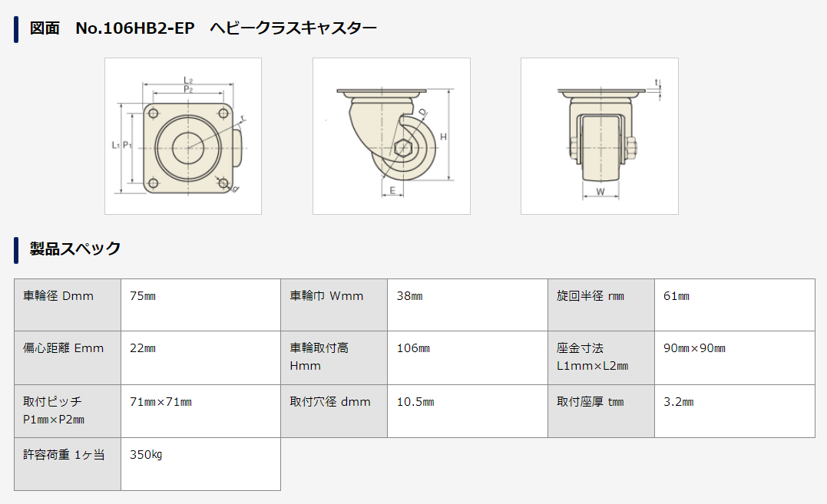
Task: Click the 取付ピッチ P1mm×P2mm label cell
Action: click(68, 411)
